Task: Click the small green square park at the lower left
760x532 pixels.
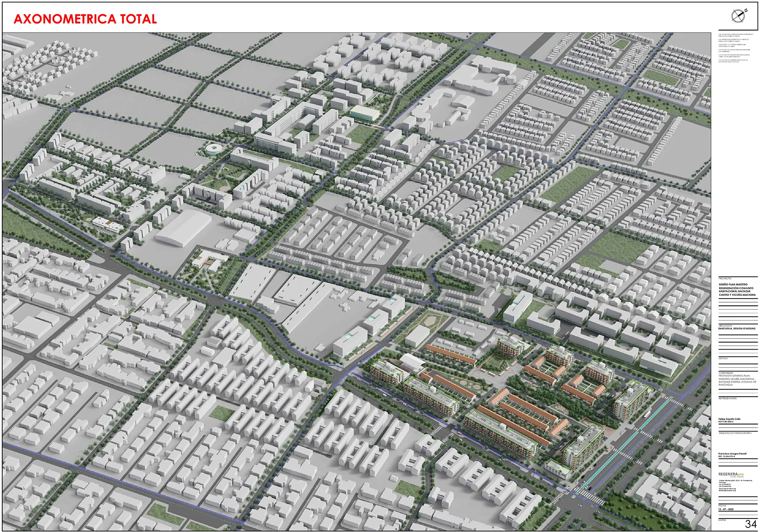Action: click(222, 413)
